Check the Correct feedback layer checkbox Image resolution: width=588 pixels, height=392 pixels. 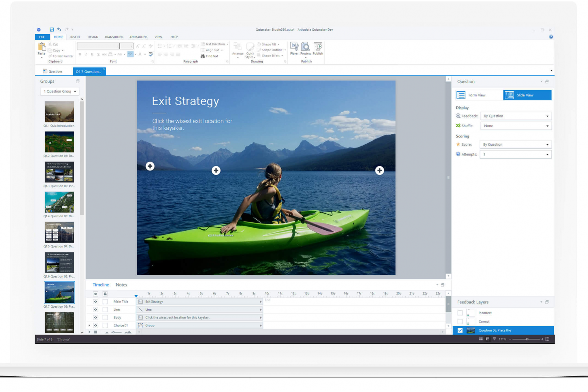pos(460,321)
